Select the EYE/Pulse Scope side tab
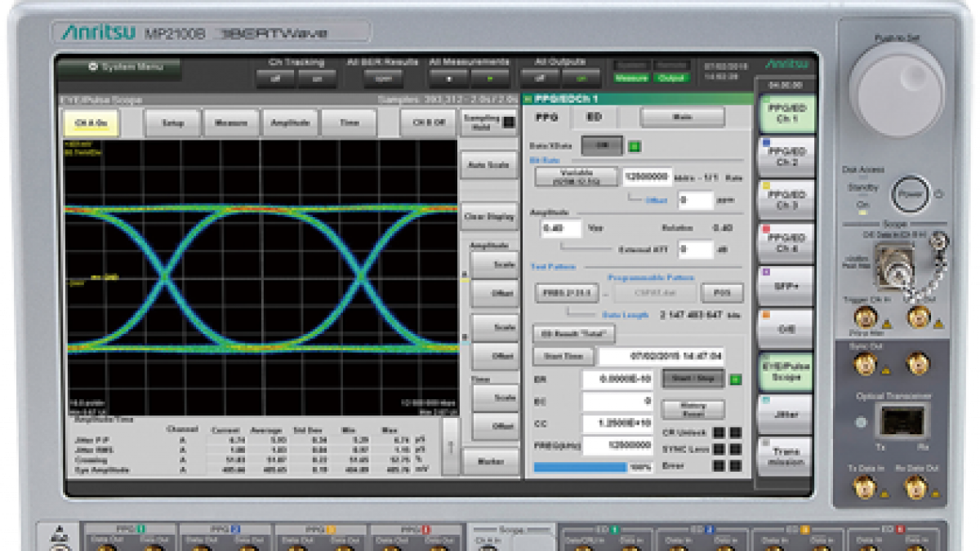 click(786, 372)
